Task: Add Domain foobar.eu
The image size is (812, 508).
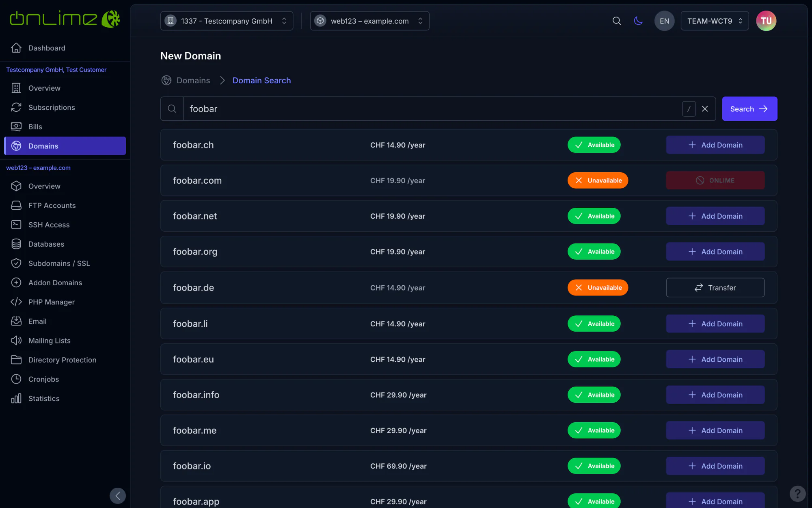Action: (715, 359)
